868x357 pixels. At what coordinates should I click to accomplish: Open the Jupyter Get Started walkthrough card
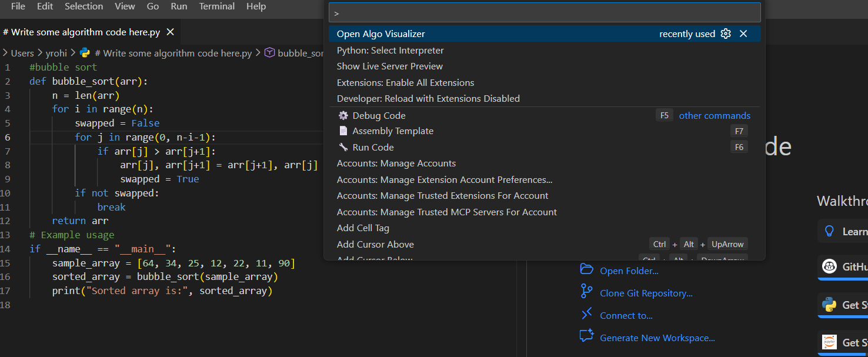[843, 342]
